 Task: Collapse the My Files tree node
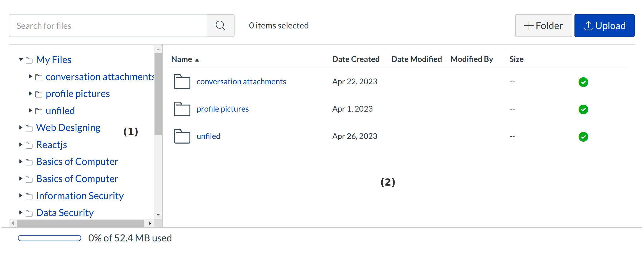(x=21, y=60)
